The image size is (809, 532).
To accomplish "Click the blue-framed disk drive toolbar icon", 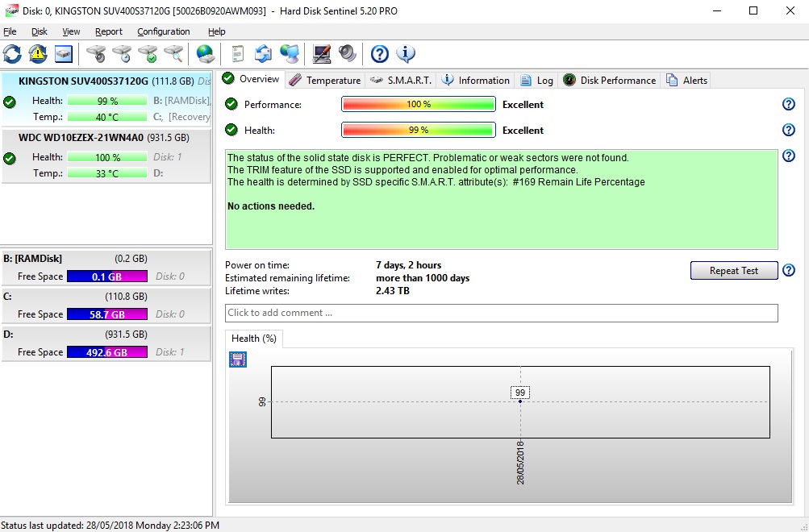I will (x=64, y=54).
